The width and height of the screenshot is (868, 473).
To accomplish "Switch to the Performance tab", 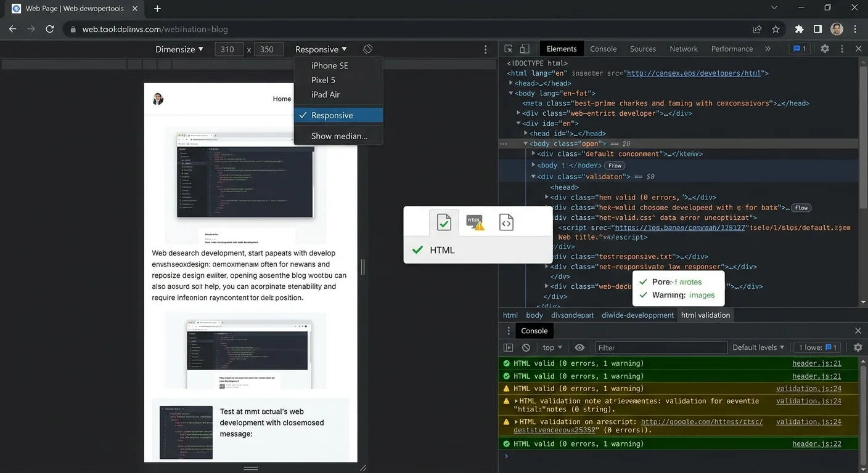I will click(732, 49).
